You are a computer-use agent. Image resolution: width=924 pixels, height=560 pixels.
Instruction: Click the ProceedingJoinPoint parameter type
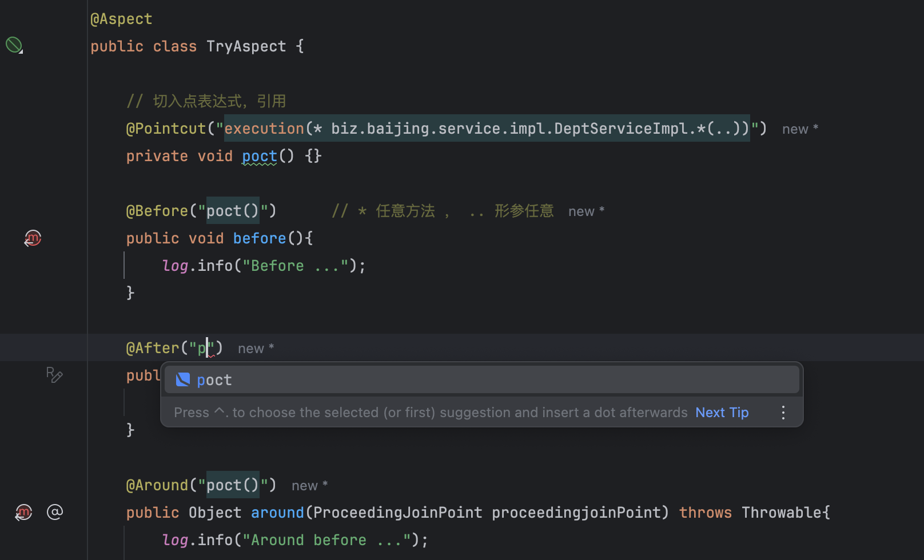pos(397,513)
